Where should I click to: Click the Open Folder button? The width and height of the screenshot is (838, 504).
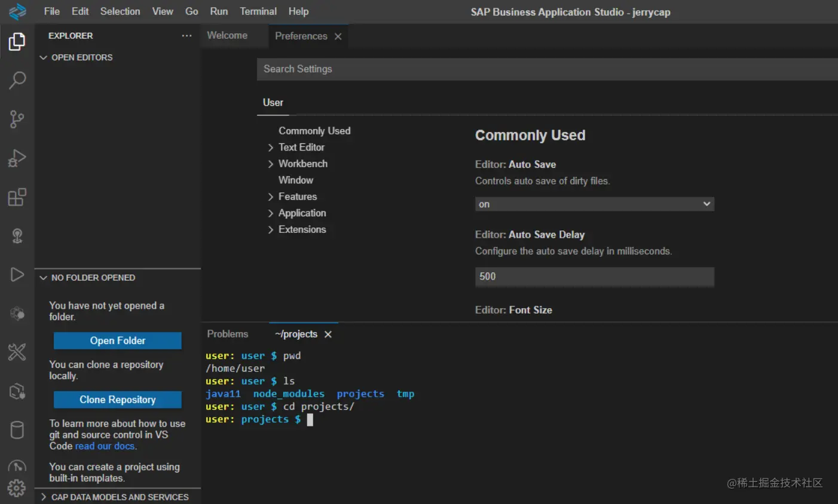click(118, 340)
